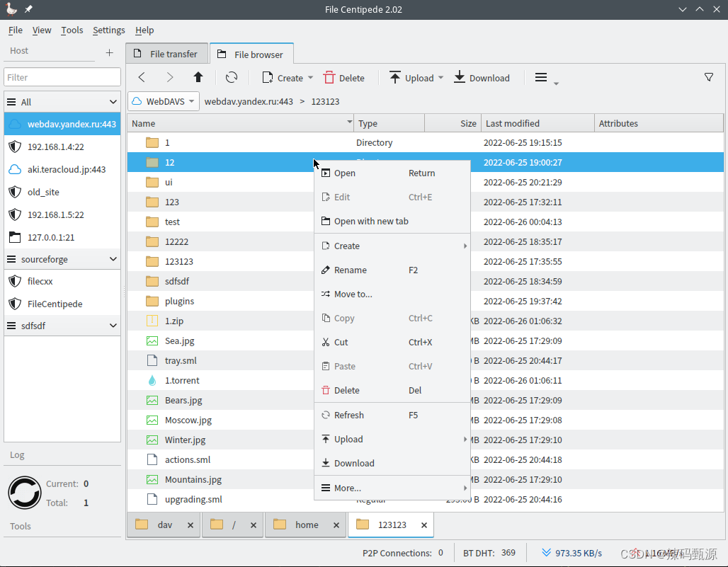Screen dimensions: 728x567
Task: Select the old_site host entry
Action: (62, 192)
